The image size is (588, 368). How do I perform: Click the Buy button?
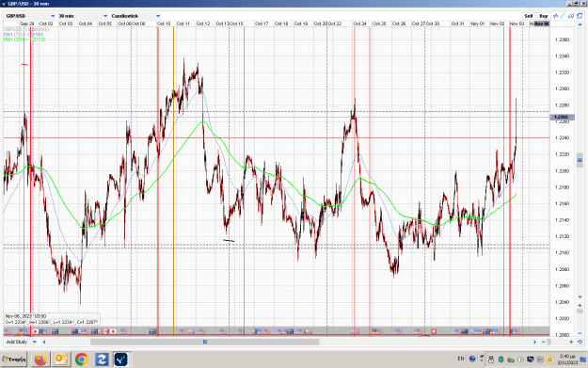(543, 16)
